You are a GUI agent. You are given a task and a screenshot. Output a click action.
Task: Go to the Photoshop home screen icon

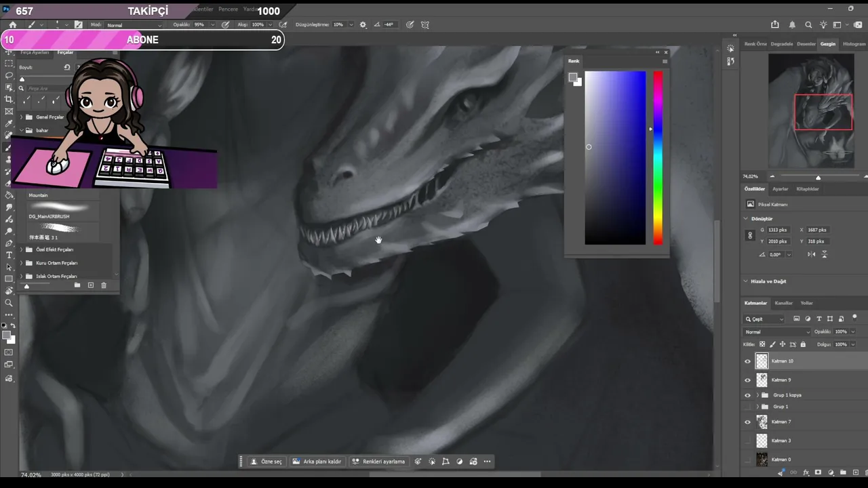12,24
